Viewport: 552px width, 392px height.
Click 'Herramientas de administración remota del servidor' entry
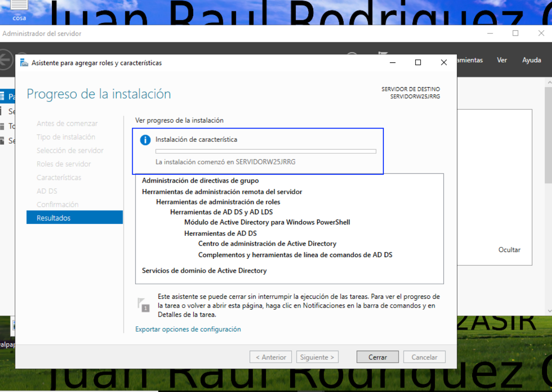point(222,192)
